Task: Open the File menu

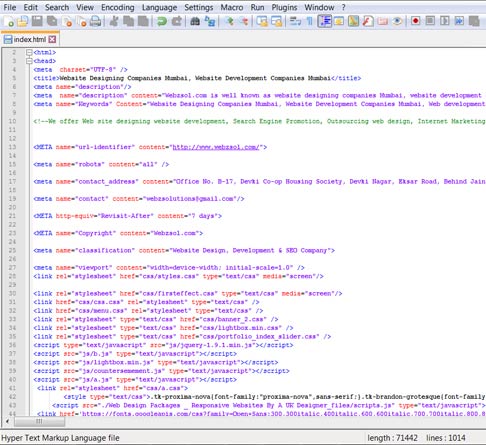Action: [x=10, y=7]
